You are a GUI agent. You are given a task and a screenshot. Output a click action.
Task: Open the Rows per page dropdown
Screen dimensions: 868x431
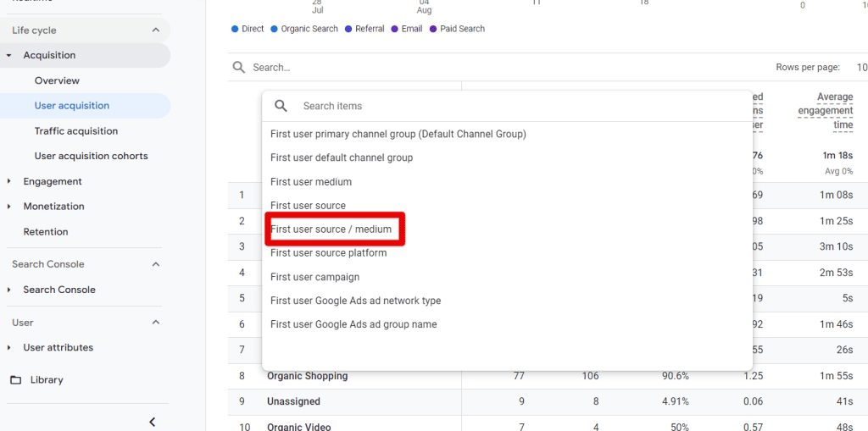(x=860, y=68)
